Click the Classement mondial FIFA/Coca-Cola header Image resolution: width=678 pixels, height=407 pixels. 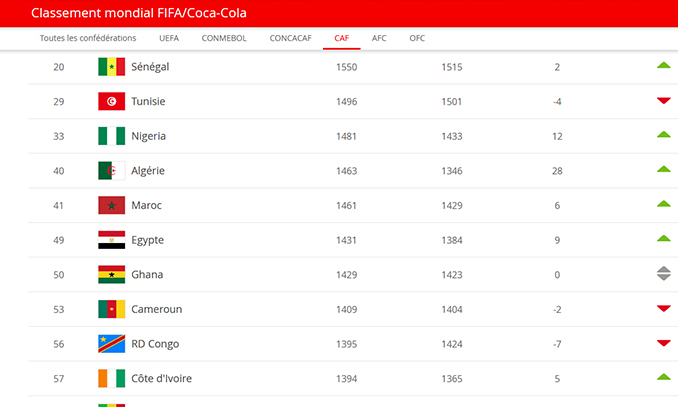coord(139,13)
